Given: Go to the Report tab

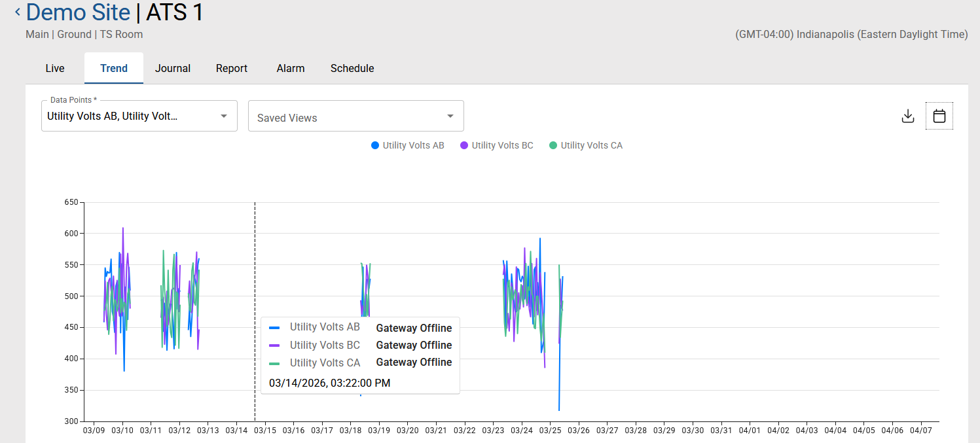Looking at the screenshot, I should [x=232, y=68].
